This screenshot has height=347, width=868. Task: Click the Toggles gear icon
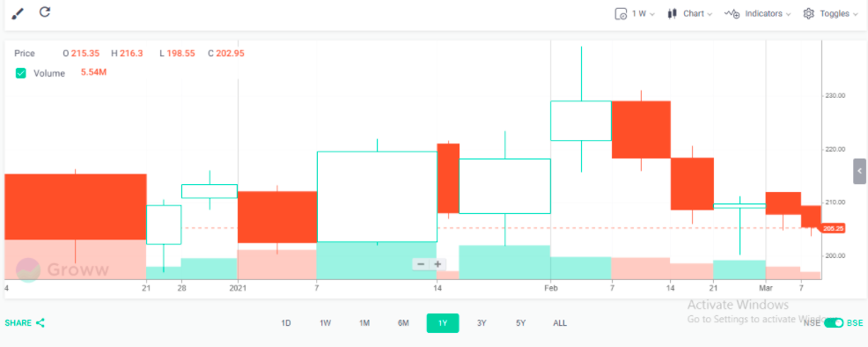click(x=809, y=14)
